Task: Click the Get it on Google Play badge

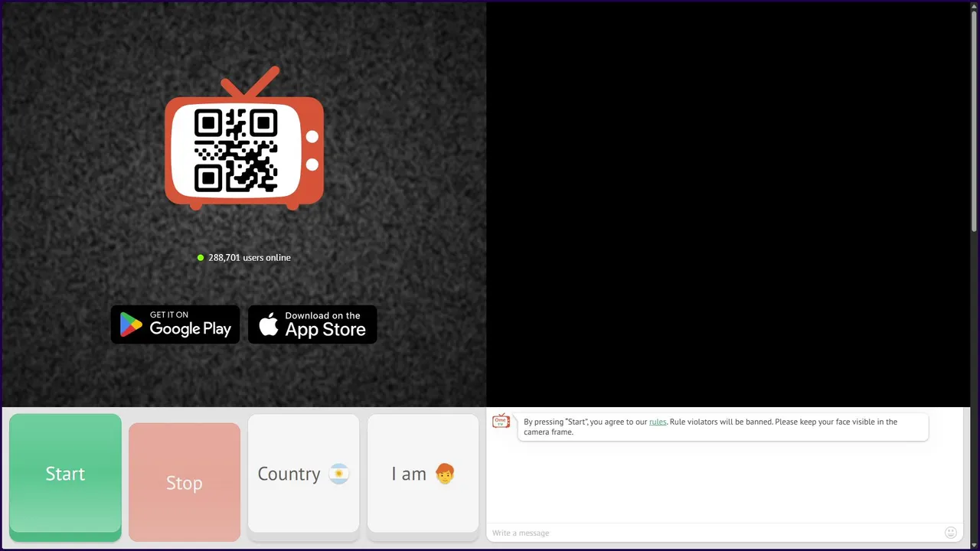Action: (175, 324)
